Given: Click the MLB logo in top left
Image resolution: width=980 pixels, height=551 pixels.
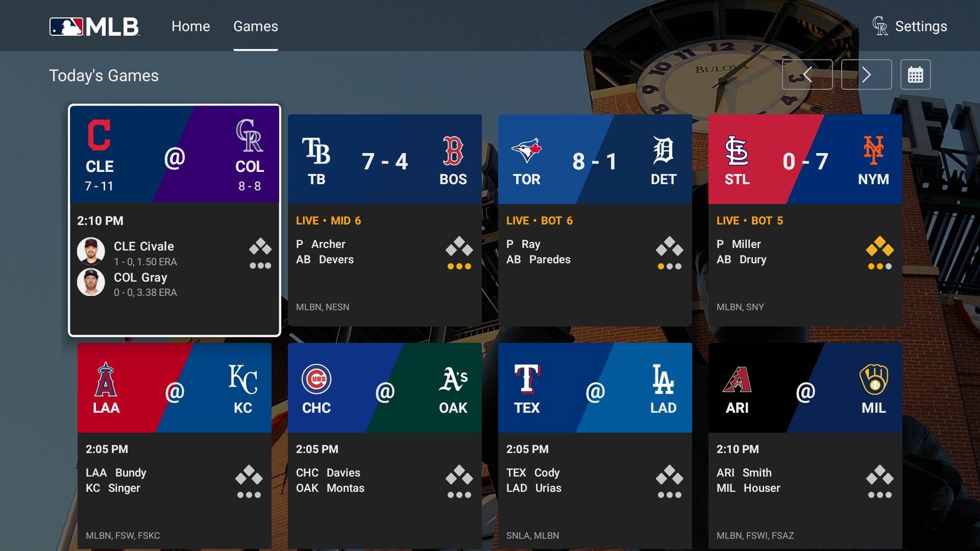Looking at the screenshot, I should click(x=94, y=27).
